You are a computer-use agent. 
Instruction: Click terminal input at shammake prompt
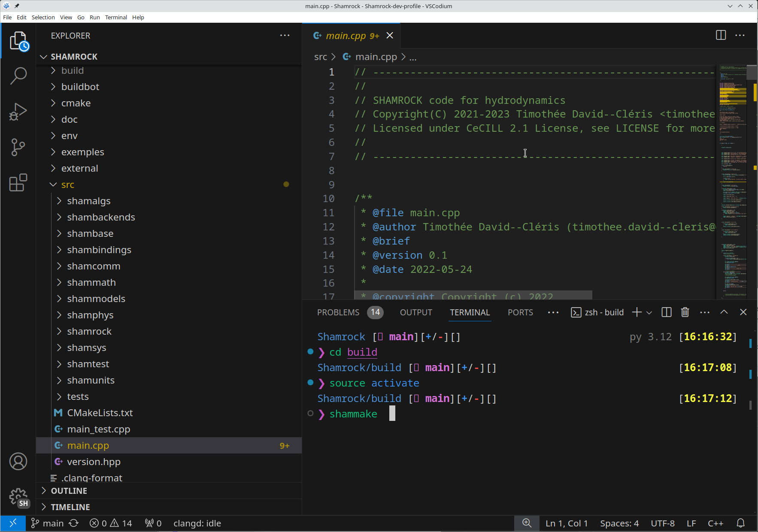click(392, 414)
